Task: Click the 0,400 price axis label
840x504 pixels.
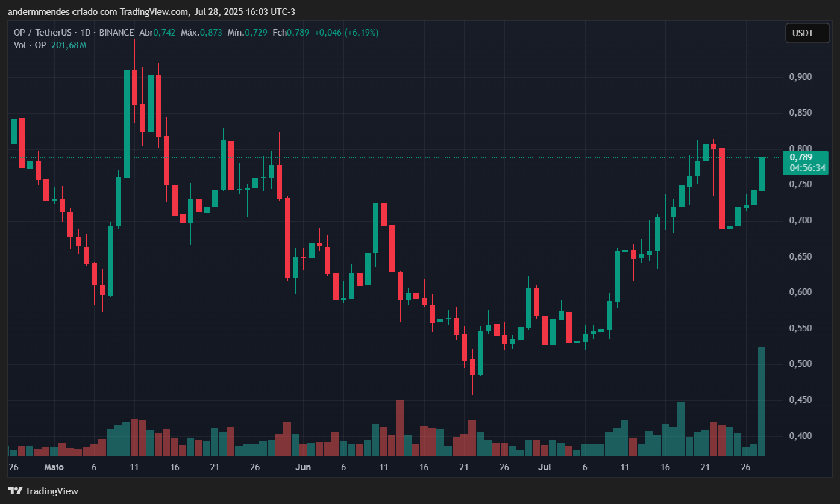Action: coord(800,435)
